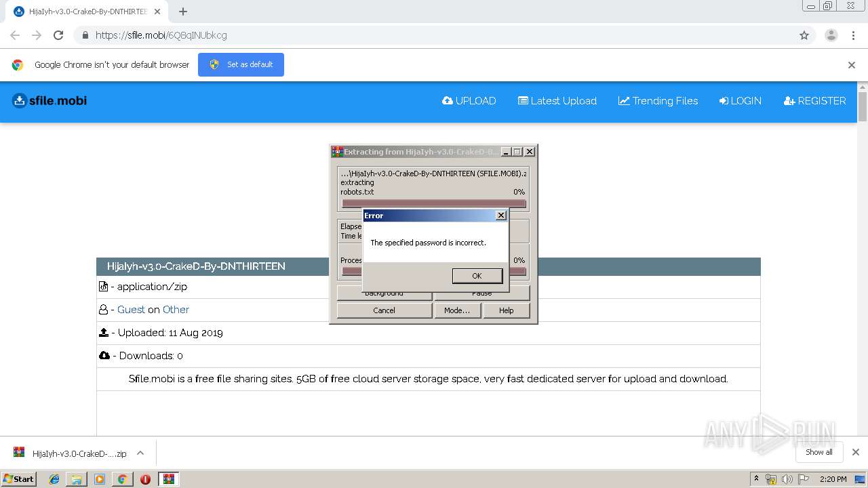Click Help button in extraction window

(507, 310)
